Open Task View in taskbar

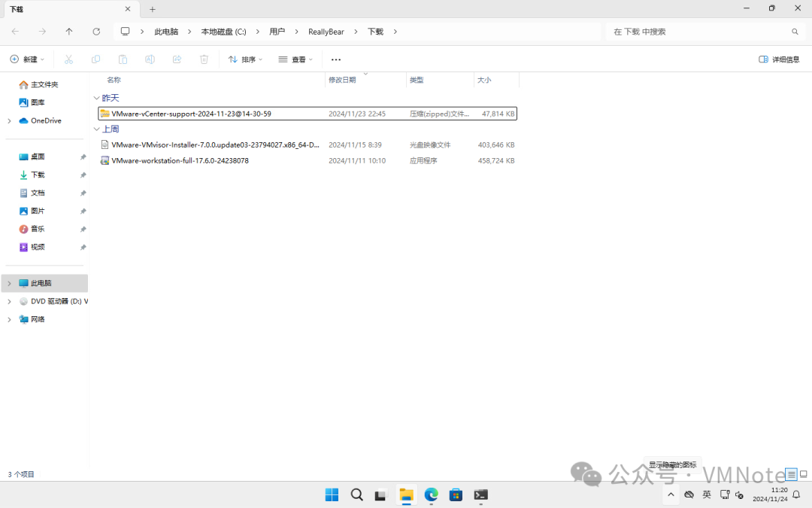[380, 494]
